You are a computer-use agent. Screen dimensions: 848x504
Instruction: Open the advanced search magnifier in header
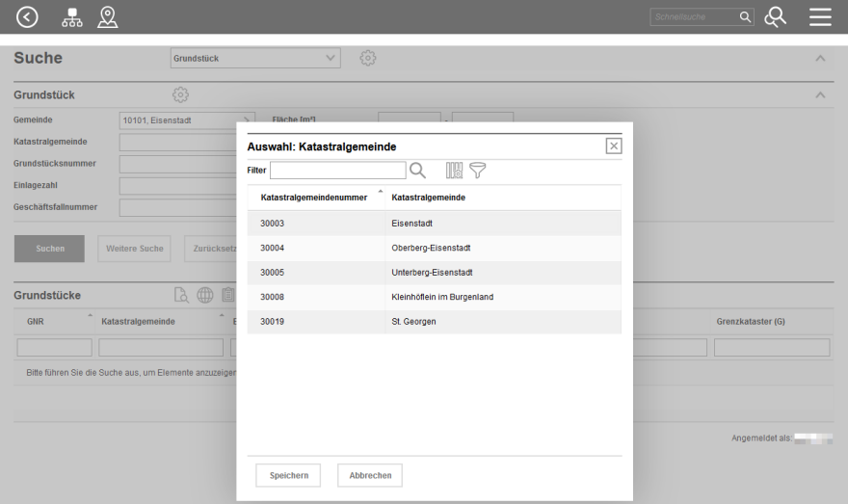click(775, 16)
